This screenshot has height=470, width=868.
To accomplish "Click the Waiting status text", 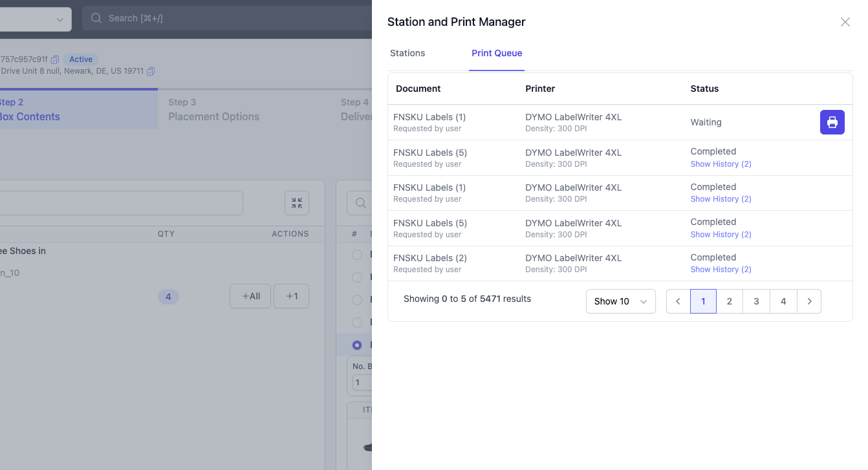I will click(x=706, y=122).
